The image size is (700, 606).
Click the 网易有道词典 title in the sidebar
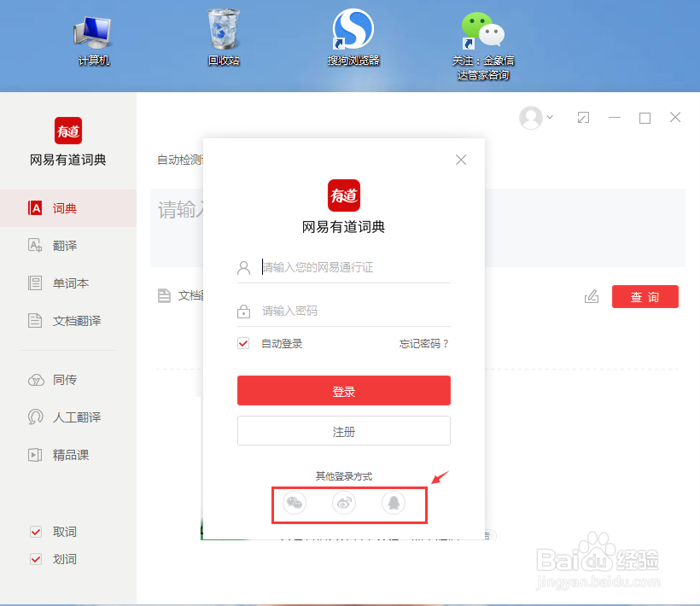pyautogui.click(x=67, y=160)
